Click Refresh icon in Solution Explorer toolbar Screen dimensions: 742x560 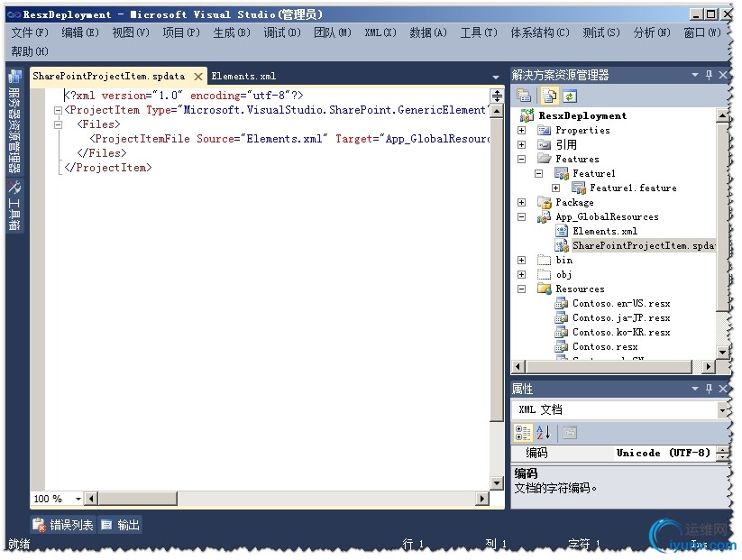click(570, 96)
